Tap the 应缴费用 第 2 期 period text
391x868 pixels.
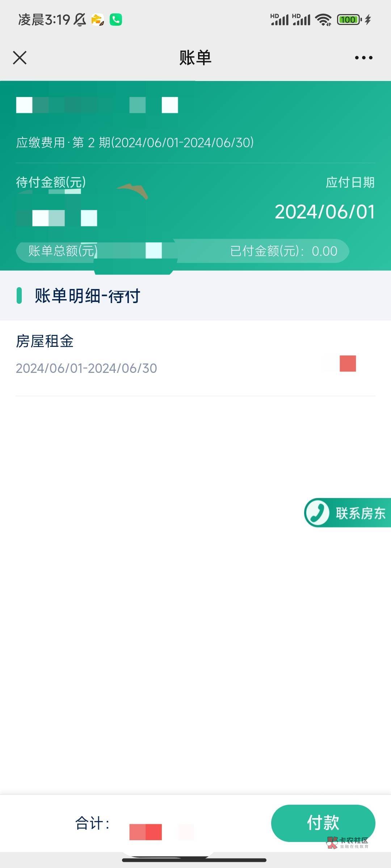[x=135, y=142]
